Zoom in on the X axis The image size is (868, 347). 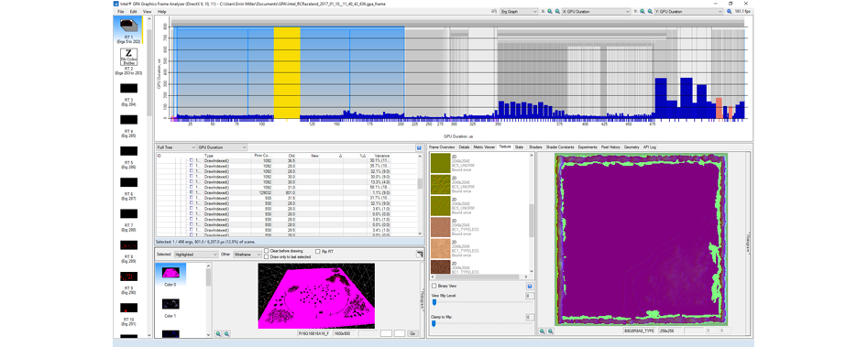549,11
